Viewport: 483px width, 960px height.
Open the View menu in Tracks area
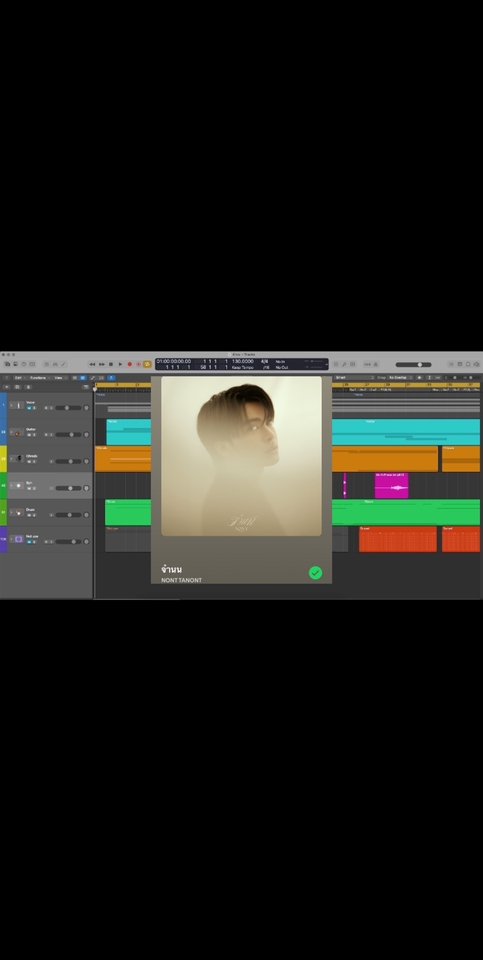[x=59, y=378]
